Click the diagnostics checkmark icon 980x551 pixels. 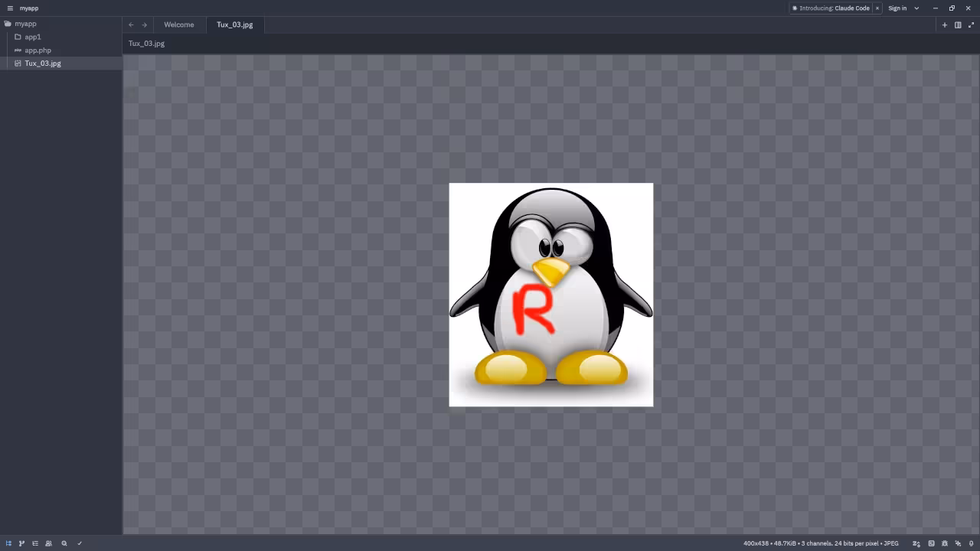tap(80, 543)
